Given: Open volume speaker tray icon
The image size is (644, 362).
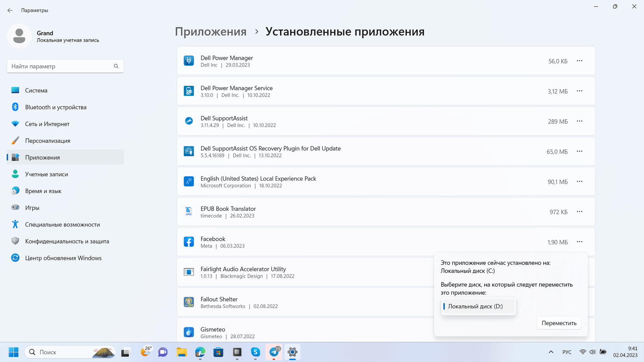Looking at the screenshot, I should tap(592, 352).
